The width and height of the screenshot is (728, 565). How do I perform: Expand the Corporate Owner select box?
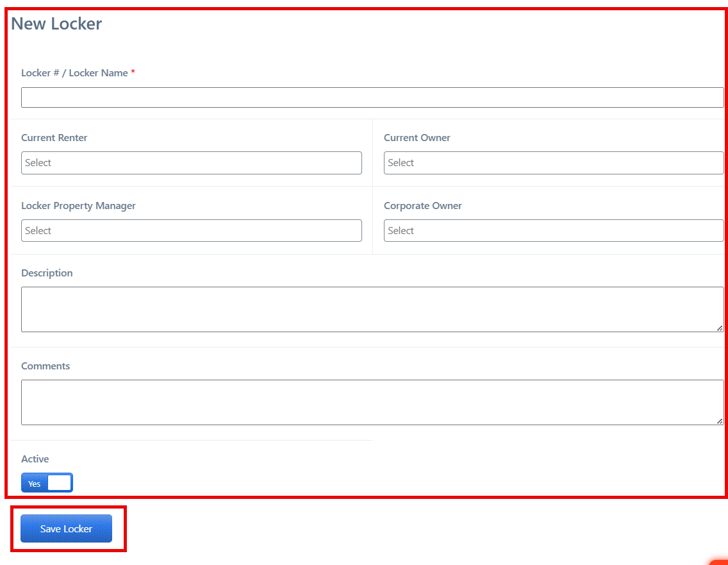click(553, 231)
